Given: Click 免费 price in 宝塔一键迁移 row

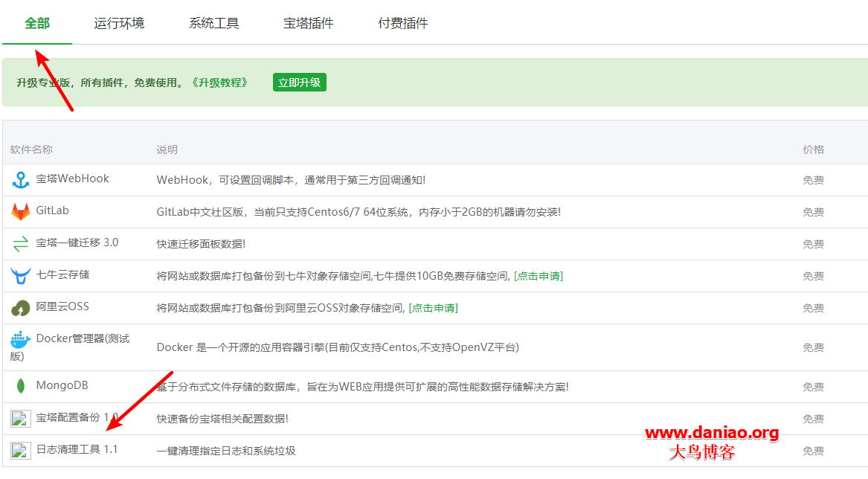Looking at the screenshot, I should [813, 244].
